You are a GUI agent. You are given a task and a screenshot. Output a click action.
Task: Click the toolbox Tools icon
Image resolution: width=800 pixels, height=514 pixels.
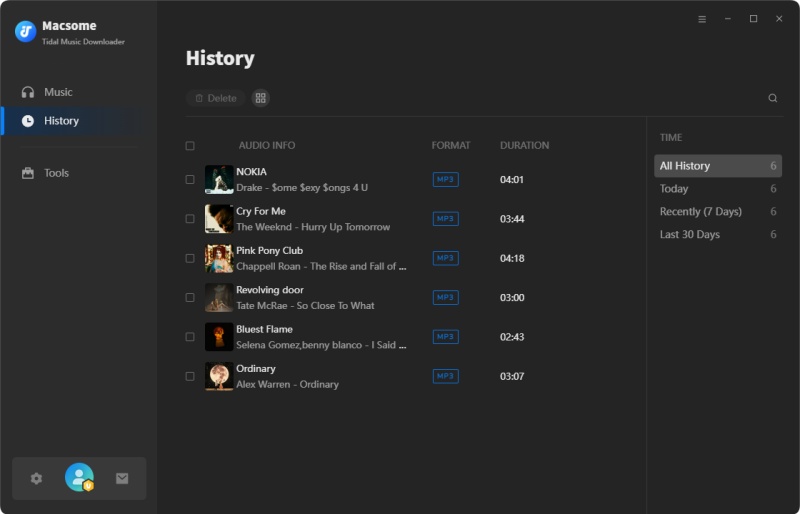pos(28,173)
